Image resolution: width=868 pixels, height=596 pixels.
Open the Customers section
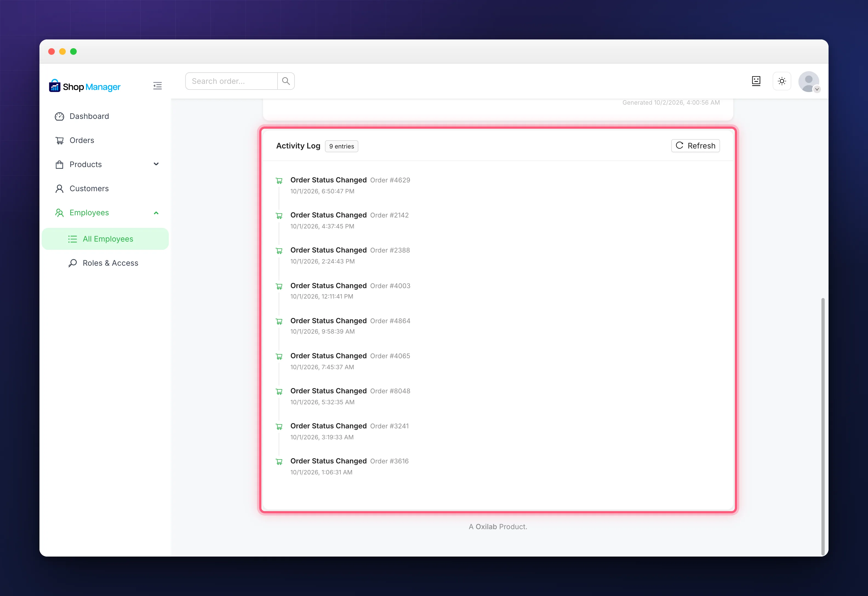click(105, 189)
